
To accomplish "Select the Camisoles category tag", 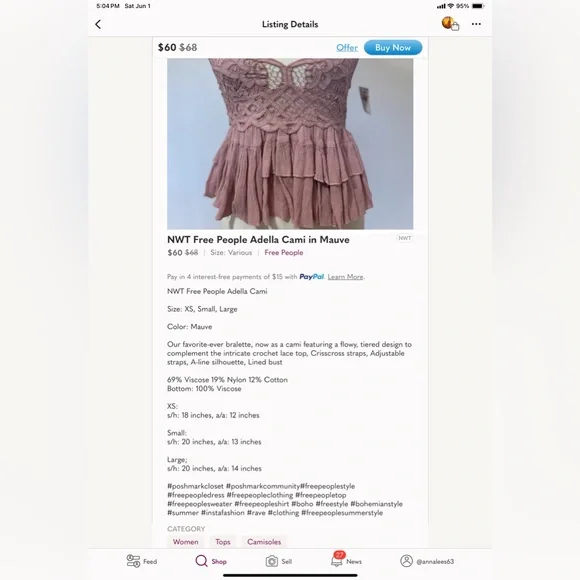I will tap(264, 542).
